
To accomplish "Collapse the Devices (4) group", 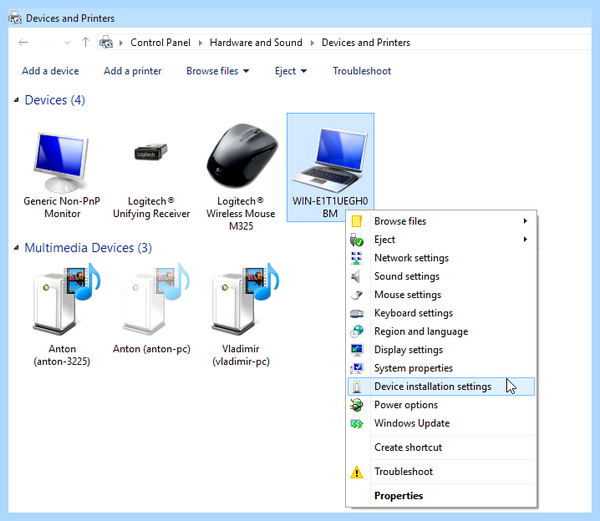I will 16,100.
